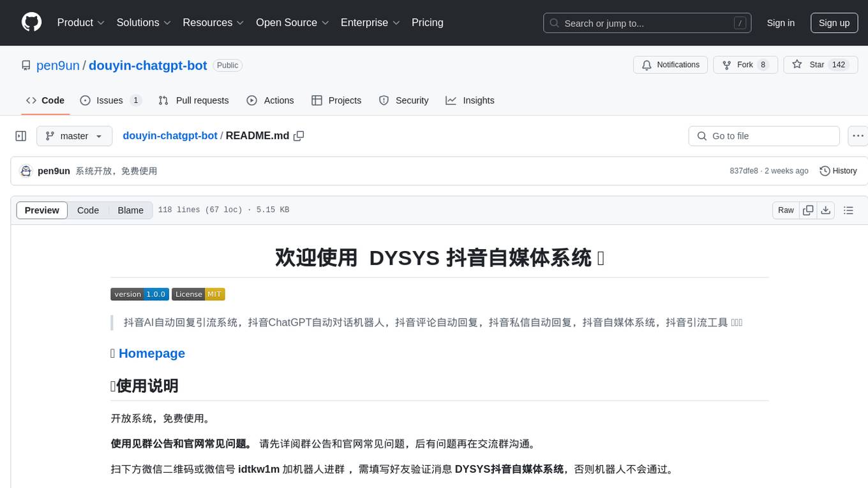Click the Sign up button

(834, 23)
